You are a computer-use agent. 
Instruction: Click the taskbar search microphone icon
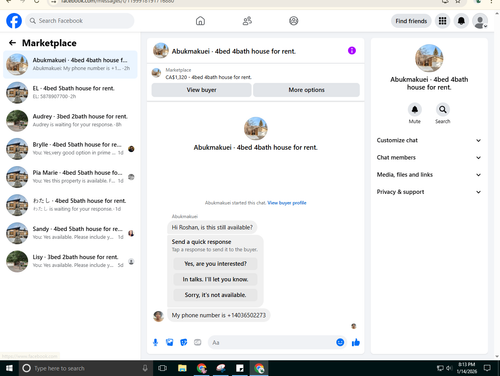tap(145, 368)
